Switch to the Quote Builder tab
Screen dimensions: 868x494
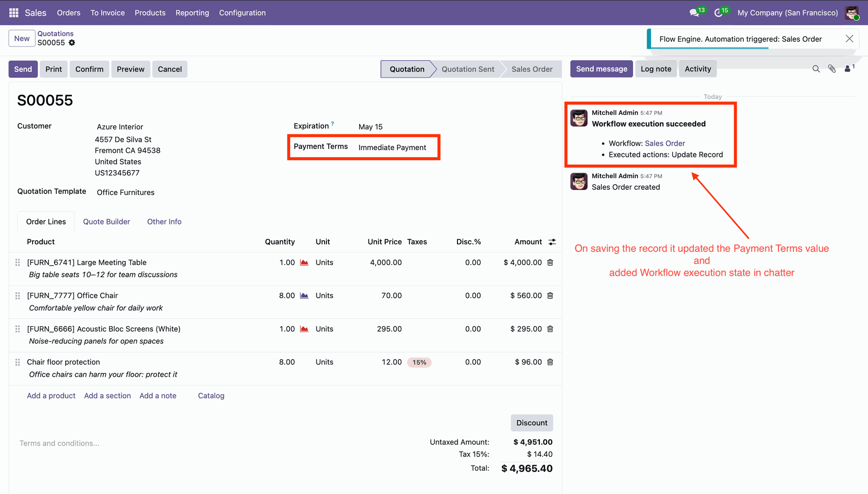point(106,222)
